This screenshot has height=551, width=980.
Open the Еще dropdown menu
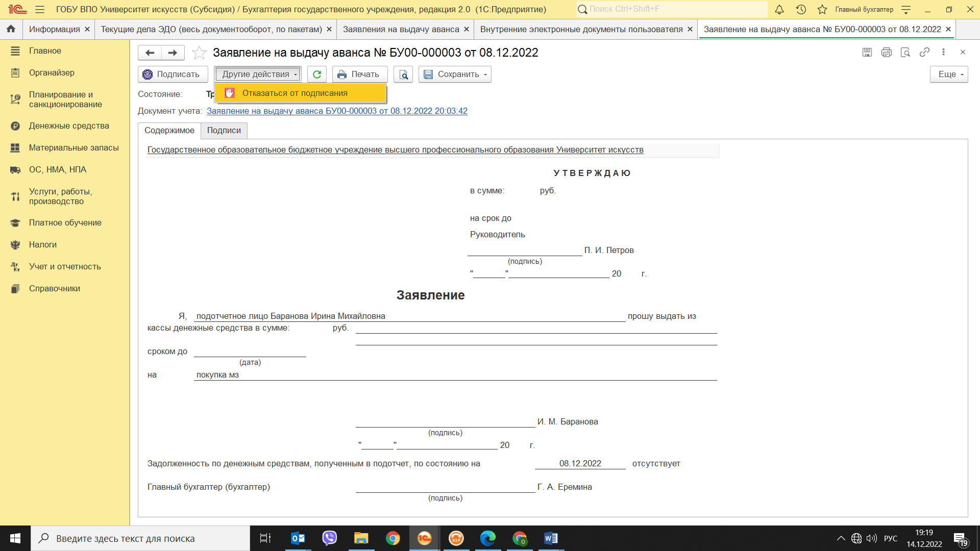949,74
